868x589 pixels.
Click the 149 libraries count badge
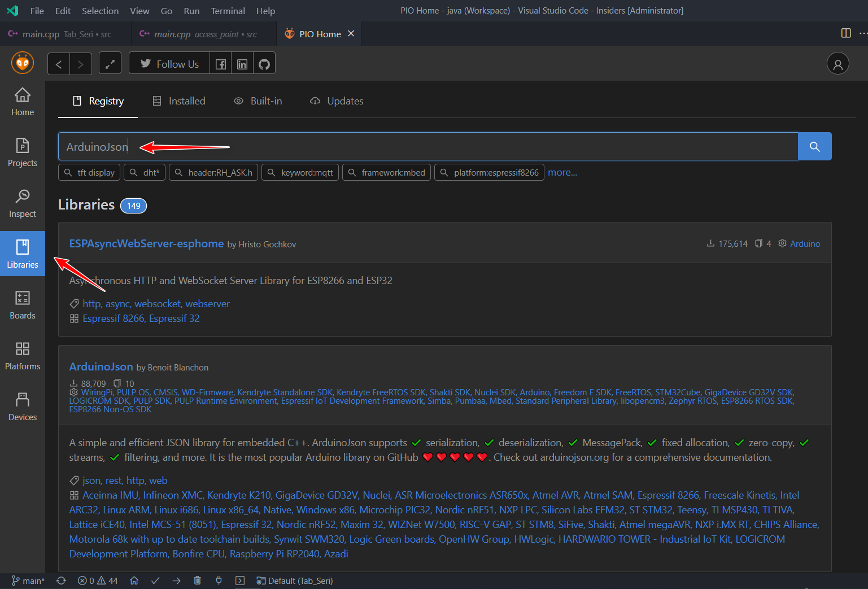(x=133, y=206)
